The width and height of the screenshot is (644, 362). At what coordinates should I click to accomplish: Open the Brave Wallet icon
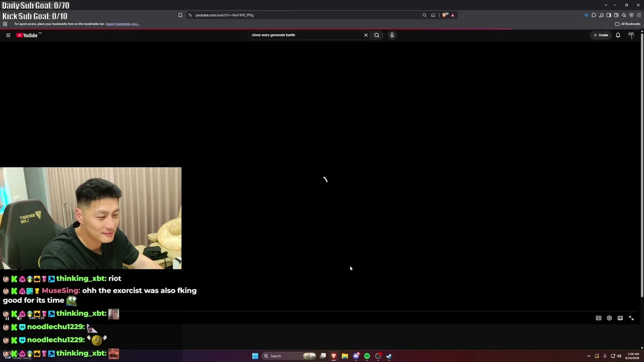[x=616, y=15]
